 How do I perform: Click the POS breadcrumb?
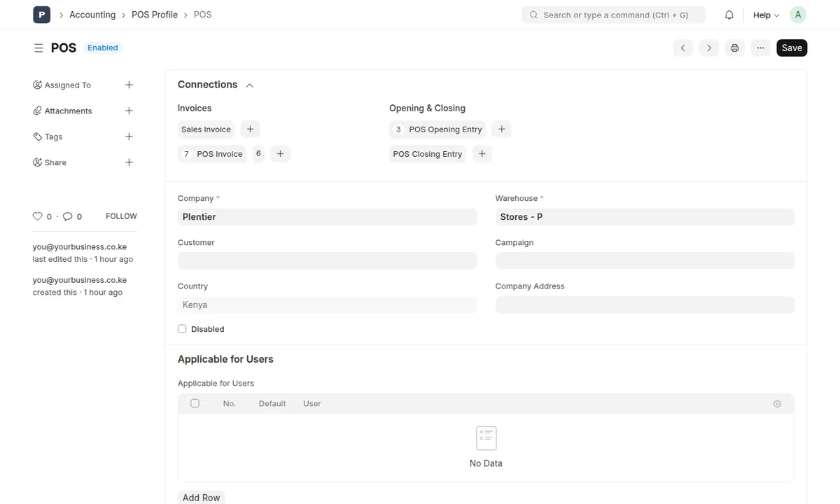tap(202, 15)
